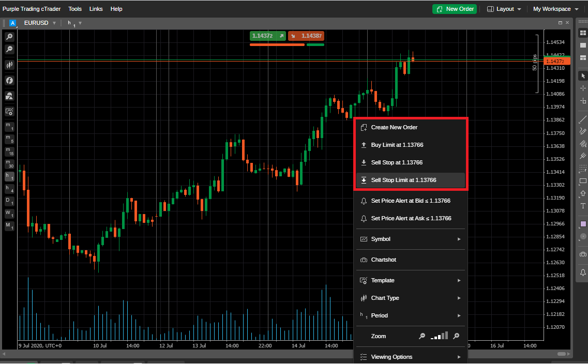Click the green New Order button
The image size is (588, 364).
click(454, 9)
